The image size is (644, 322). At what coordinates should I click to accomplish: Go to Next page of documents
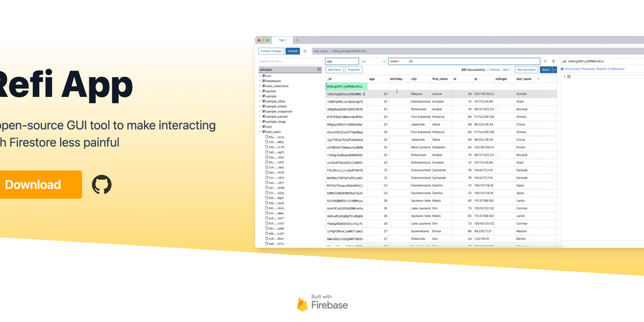[x=508, y=70]
